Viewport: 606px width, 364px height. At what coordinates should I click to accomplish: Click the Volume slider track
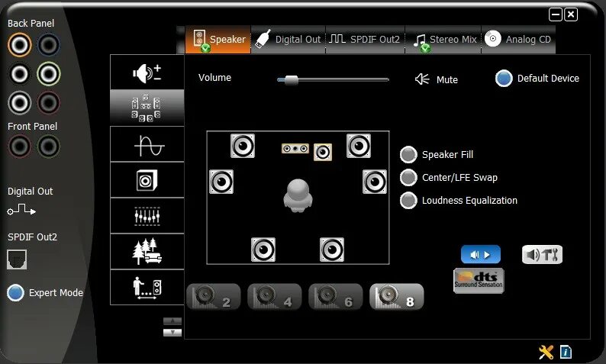[333, 80]
